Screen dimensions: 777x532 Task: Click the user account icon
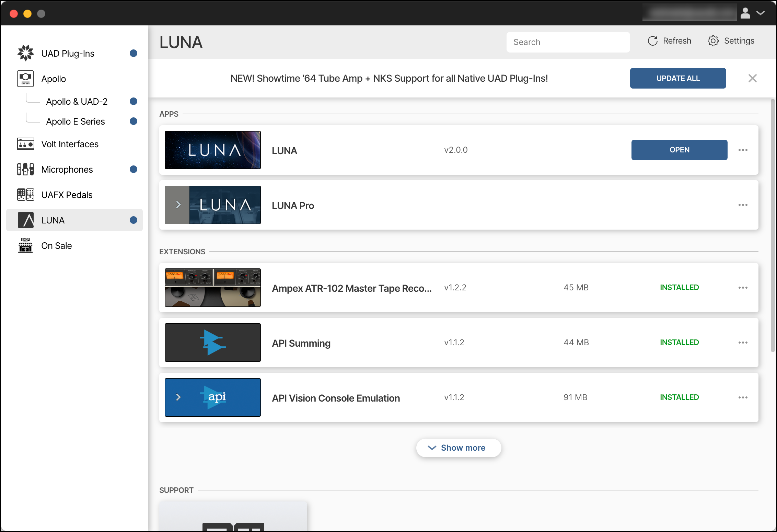point(745,13)
